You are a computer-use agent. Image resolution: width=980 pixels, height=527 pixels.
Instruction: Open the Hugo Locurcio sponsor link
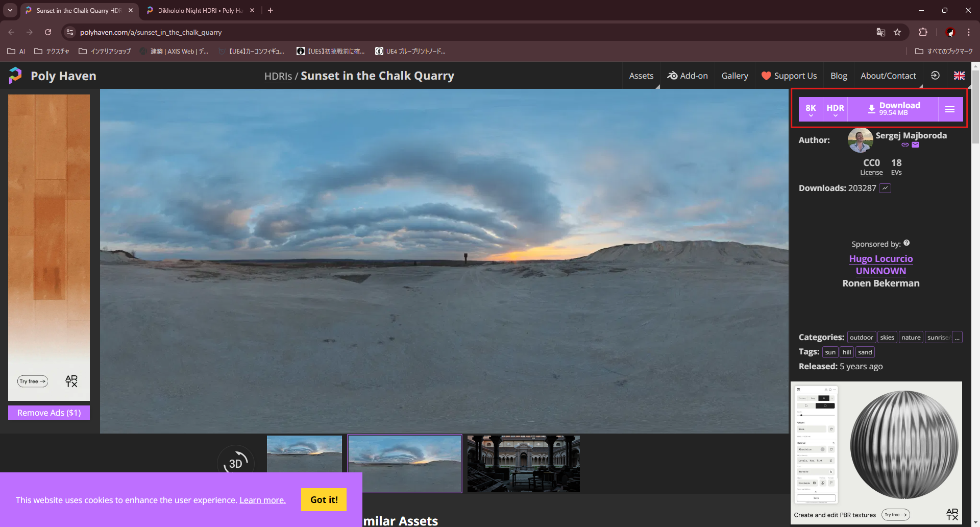point(880,259)
